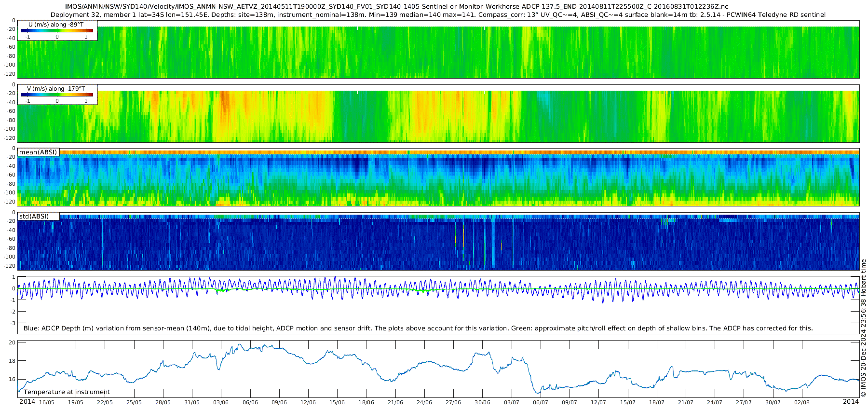Click the 'U (m/s) along -89°T' label
Image resolution: width=868 pixels, height=410 pixels.
(56, 25)
